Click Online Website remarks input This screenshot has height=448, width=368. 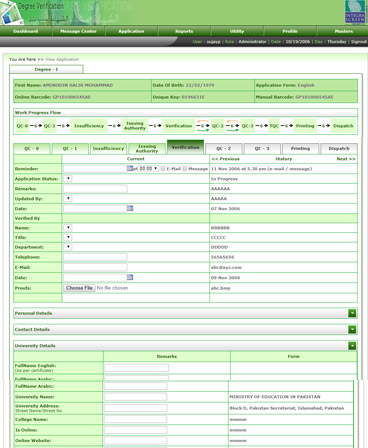tap(135, 441)
